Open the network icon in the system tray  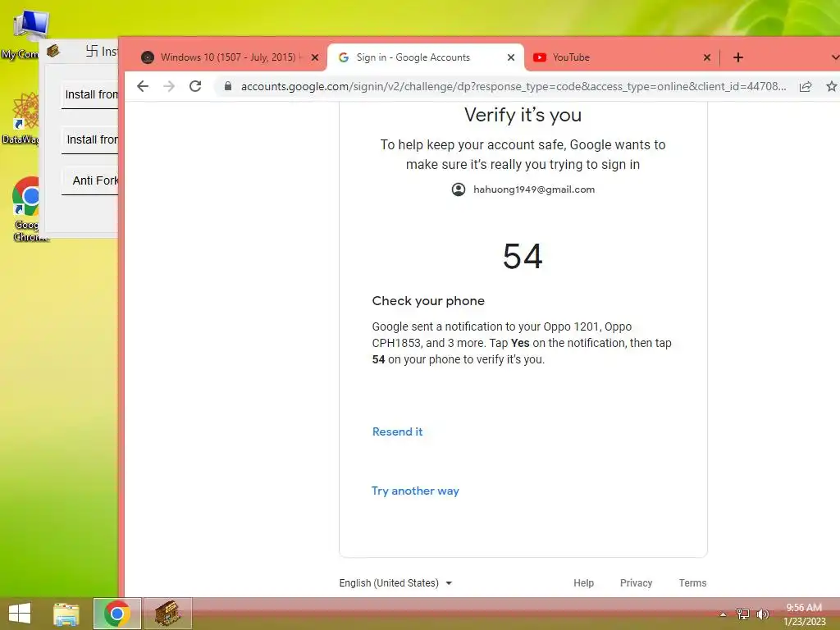[743, 614]
